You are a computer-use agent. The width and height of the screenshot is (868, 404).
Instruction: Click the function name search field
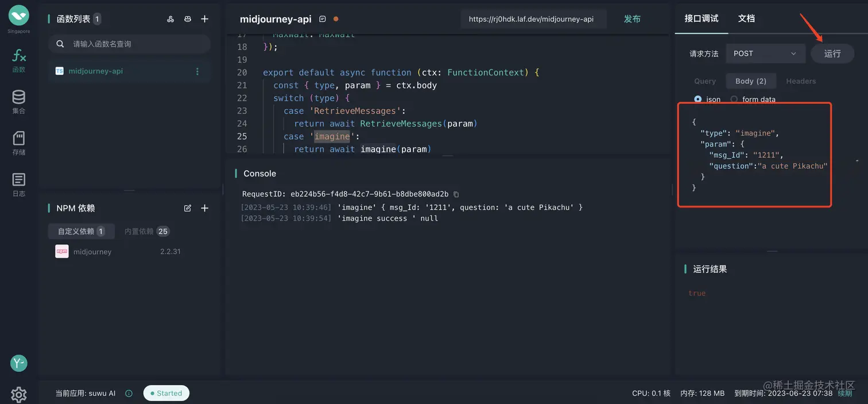(x=129, y=44)
